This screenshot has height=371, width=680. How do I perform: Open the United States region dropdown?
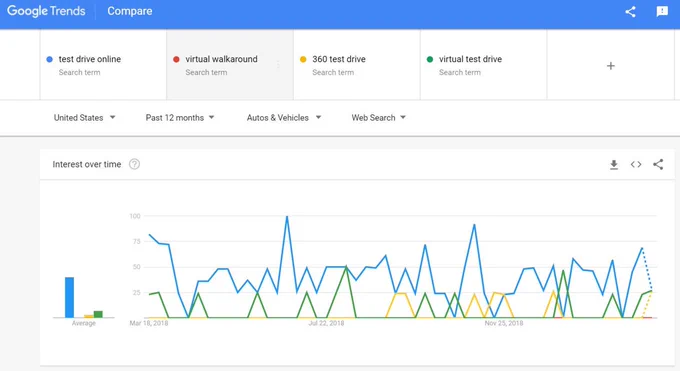pos(85,118)
